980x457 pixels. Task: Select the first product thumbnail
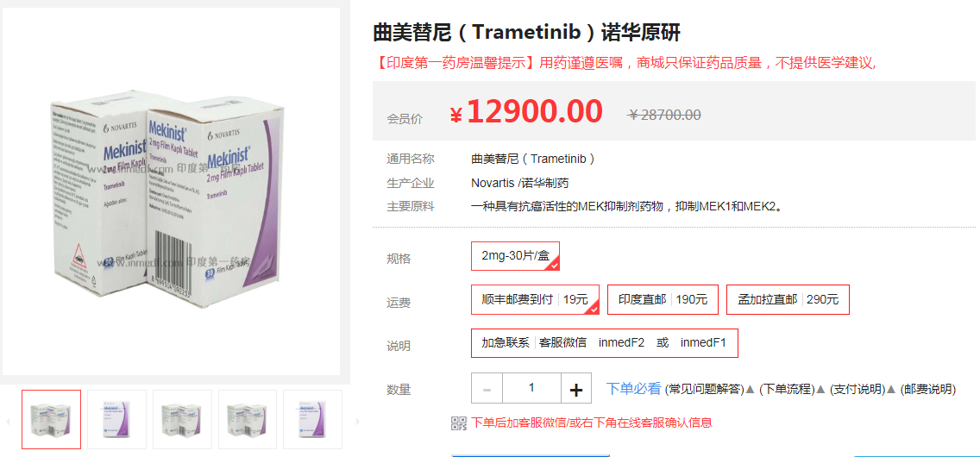[51, 420]
